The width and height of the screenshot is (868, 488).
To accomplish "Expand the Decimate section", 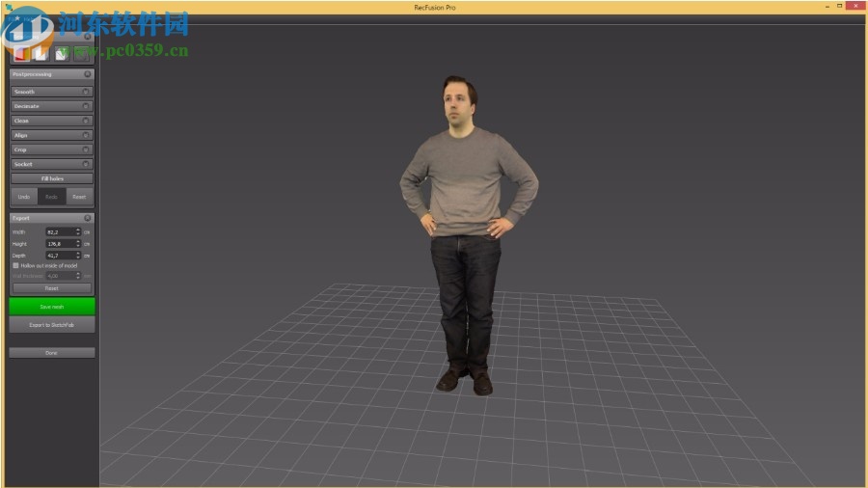I will click(52, 106).
